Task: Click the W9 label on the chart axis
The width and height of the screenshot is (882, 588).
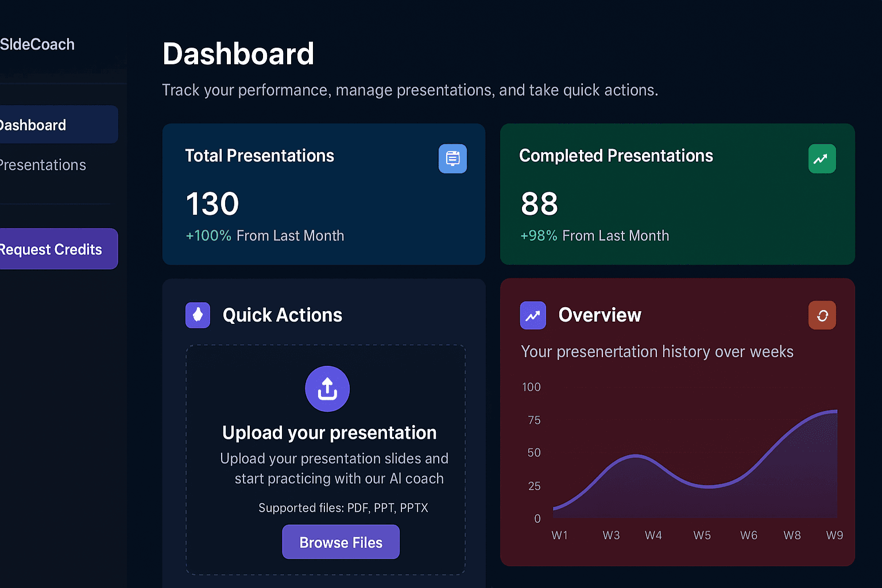Action: tap(834, 535)
